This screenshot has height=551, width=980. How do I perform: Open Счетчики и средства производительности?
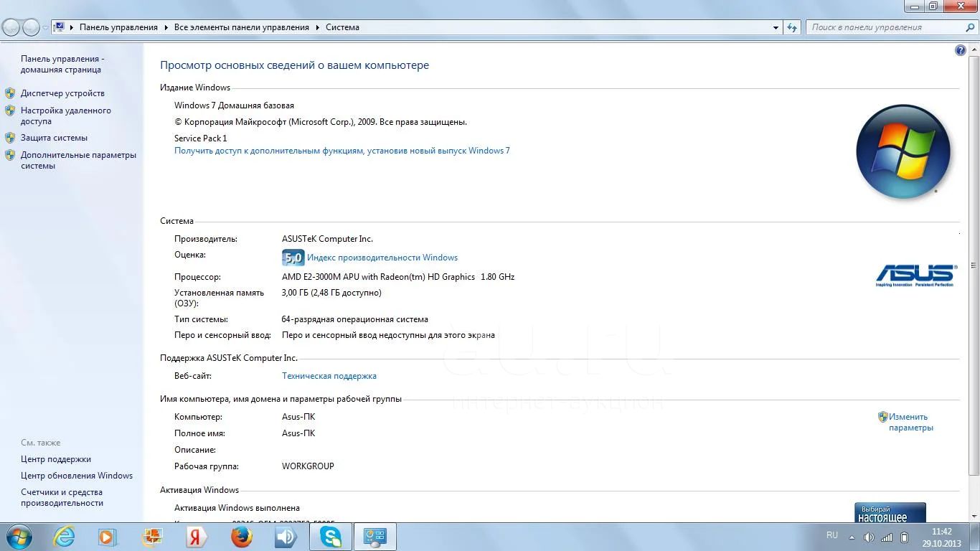[x=62, y=498]
